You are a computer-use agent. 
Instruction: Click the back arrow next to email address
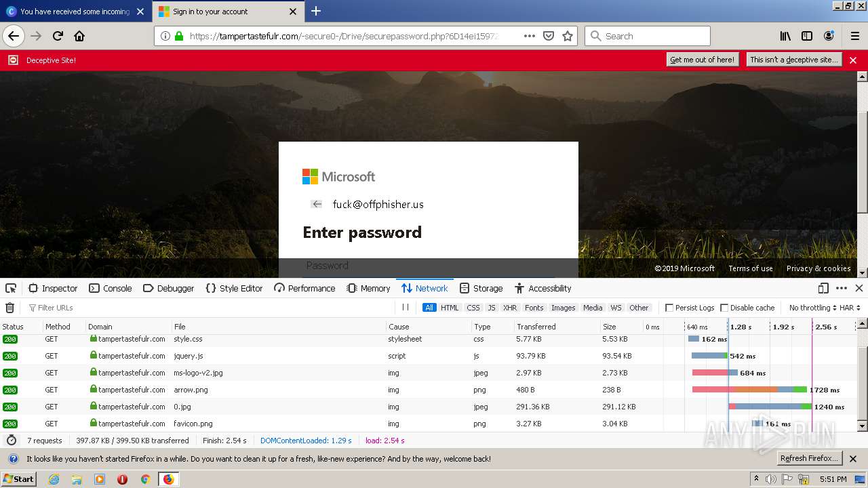click(317, 204)
